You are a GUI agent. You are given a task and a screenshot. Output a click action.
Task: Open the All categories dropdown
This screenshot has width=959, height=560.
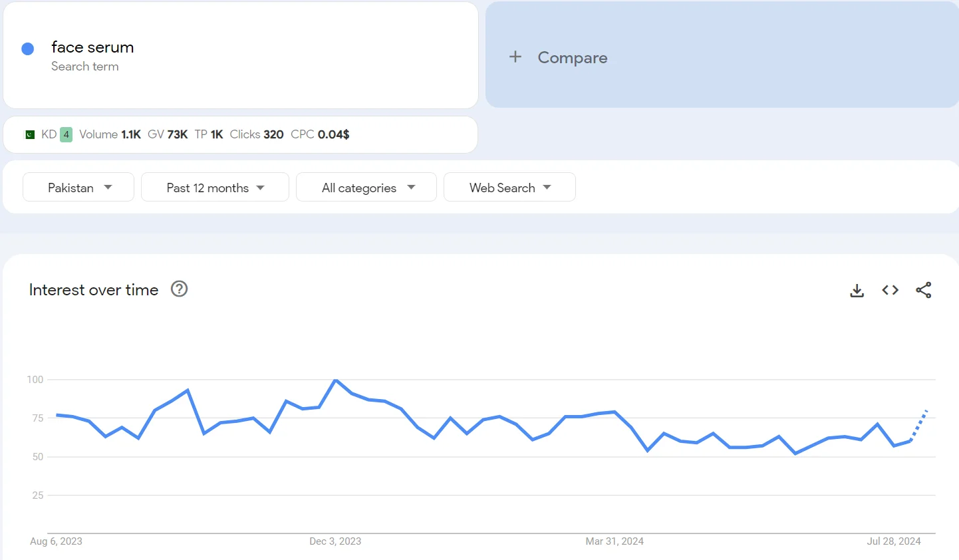pos(366,187)
